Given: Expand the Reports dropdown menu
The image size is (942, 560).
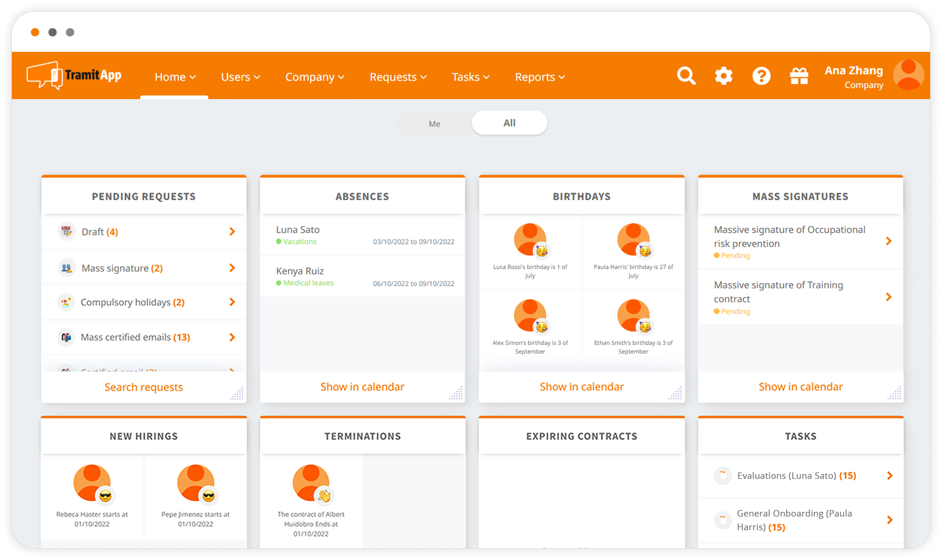Looking at the screenshot, I should (x=540, y=77).
